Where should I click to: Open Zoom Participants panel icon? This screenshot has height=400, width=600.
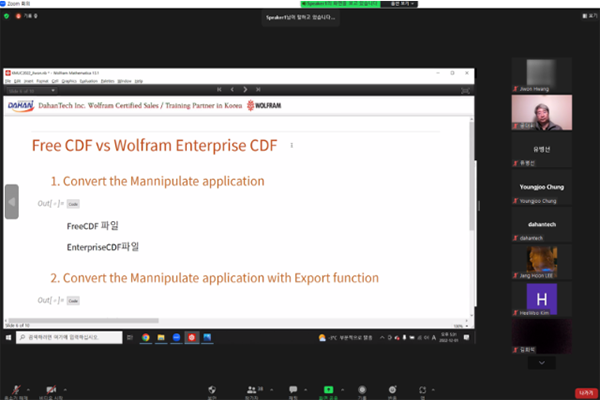251,390
